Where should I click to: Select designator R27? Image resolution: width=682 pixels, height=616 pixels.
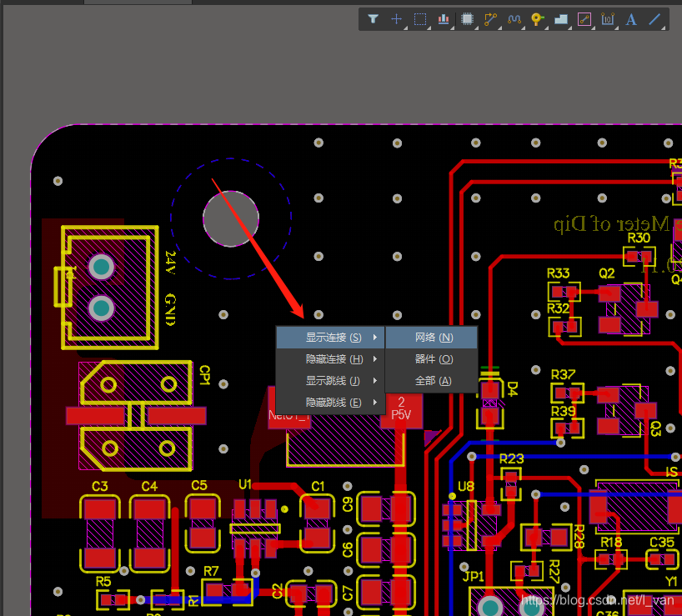click(x=554, y=571)
